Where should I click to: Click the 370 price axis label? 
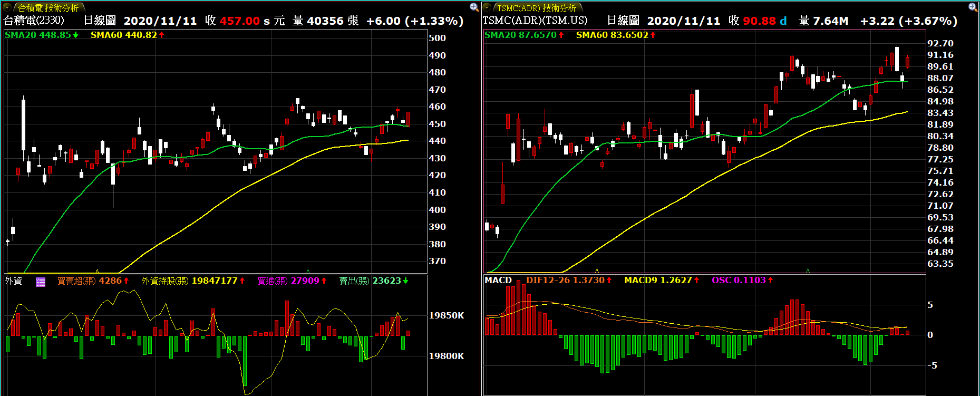pos(437,261)
